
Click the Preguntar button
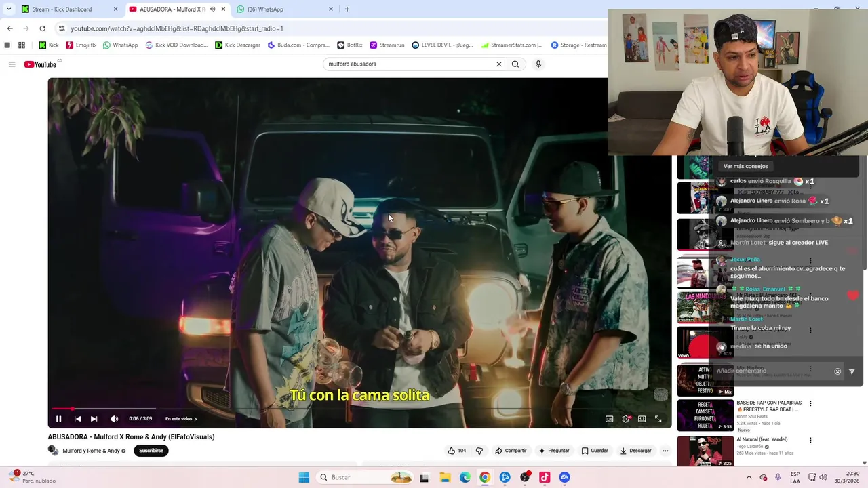point(554,451)
